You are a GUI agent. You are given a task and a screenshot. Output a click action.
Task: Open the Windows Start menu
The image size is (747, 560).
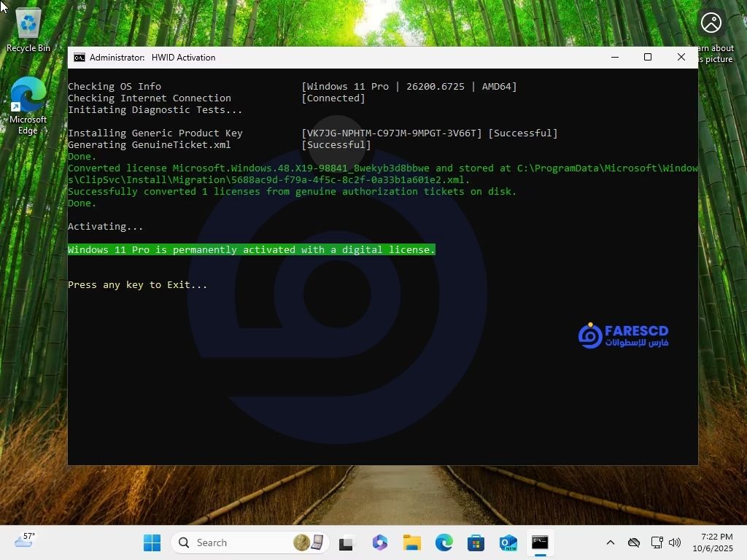(x=152, y=542)
